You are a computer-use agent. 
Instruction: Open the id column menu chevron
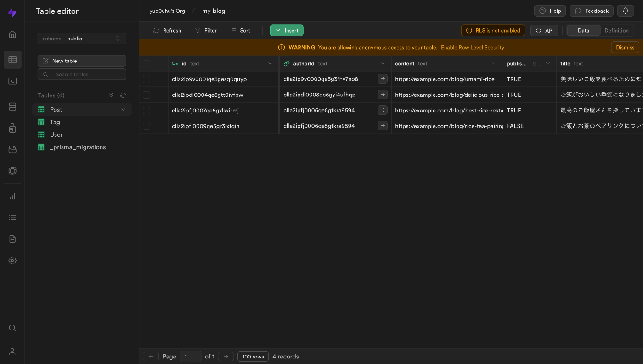[x=270, y=64]
